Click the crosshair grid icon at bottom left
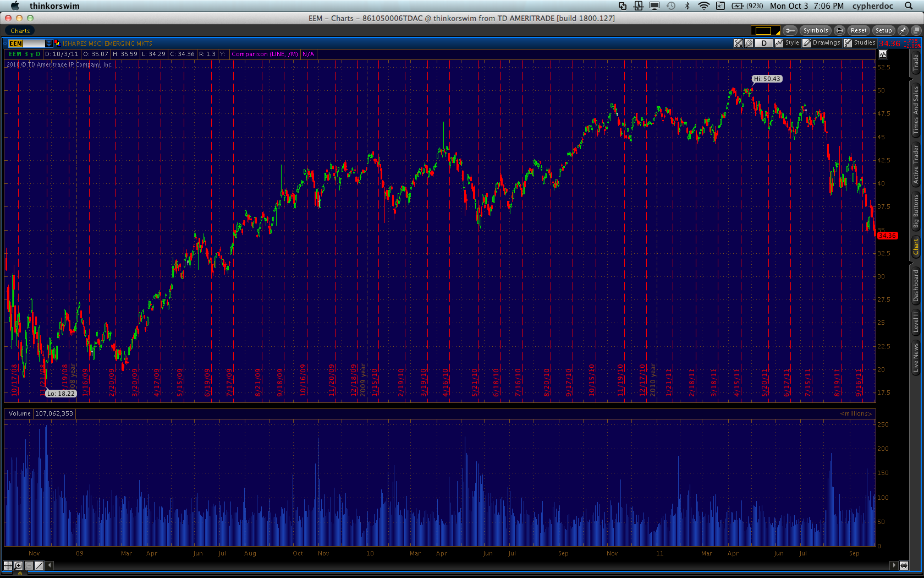The width and height of the screenshot is (924, 578). [8, 565]
